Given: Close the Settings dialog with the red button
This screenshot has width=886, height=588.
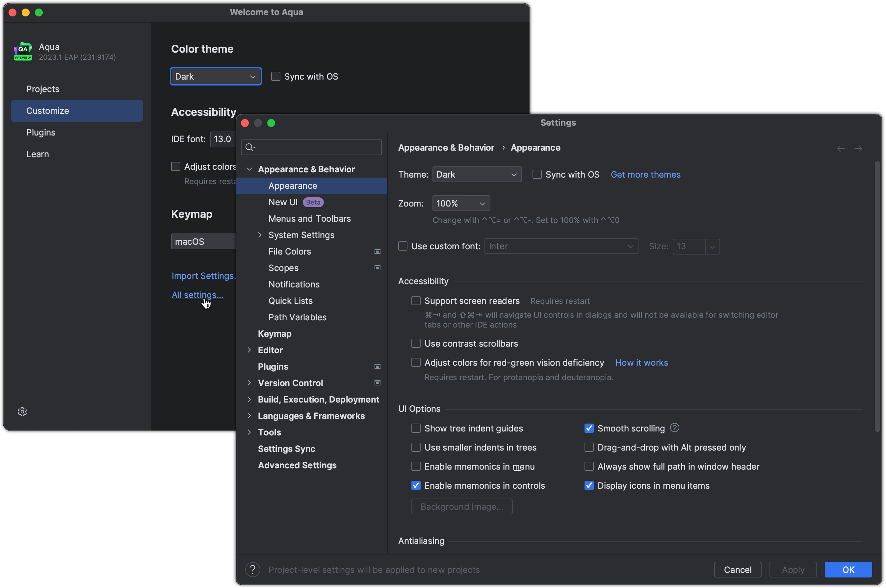Looking at the screenshot, I should point(245,123).
